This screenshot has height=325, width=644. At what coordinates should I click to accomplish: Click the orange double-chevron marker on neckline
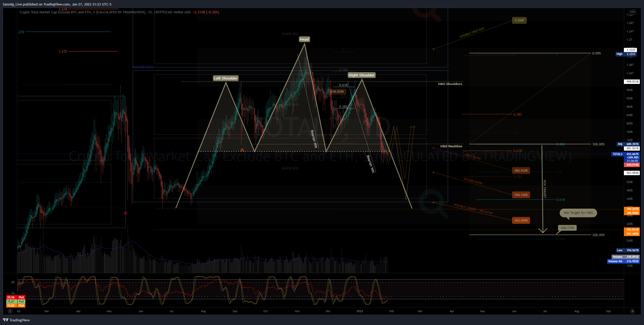242,150
